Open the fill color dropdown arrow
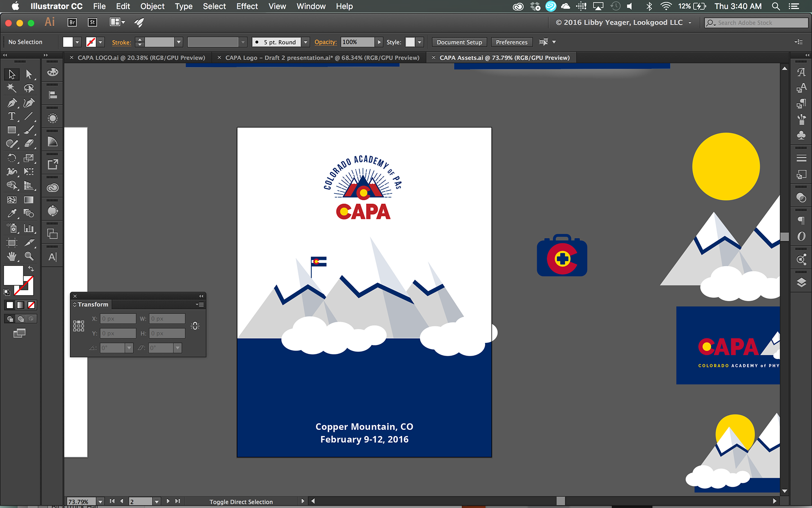Viewport: 812px width, 508px height. tap(77, 42)
